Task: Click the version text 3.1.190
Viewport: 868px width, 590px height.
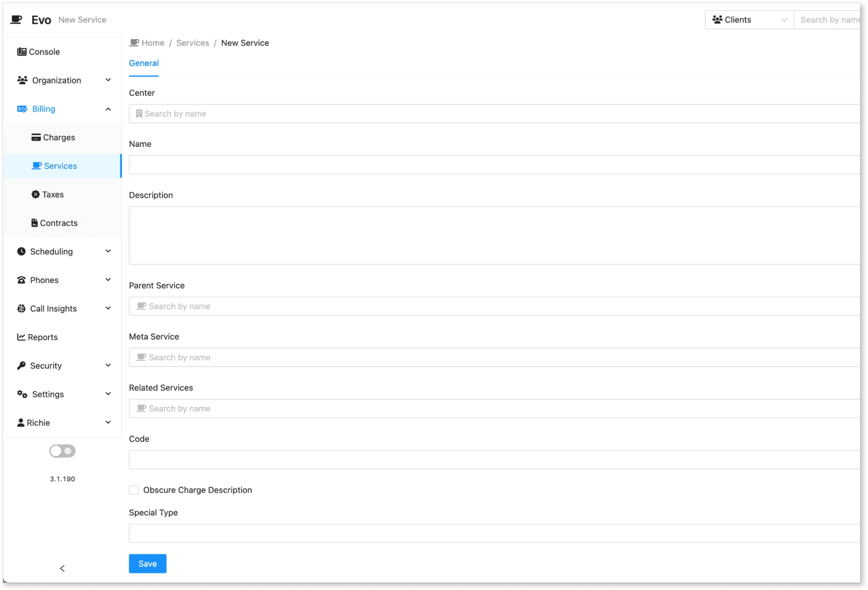Action: coord(62,479)
